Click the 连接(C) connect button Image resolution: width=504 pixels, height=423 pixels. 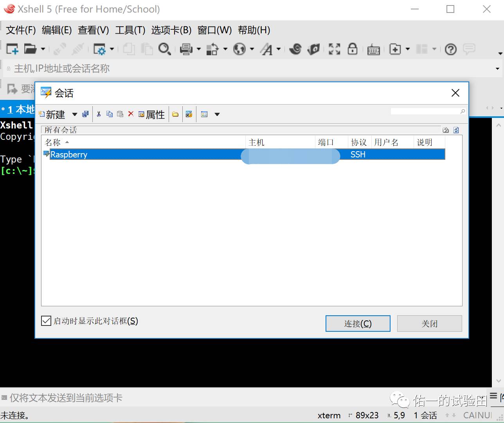click(x=358, y=324)
